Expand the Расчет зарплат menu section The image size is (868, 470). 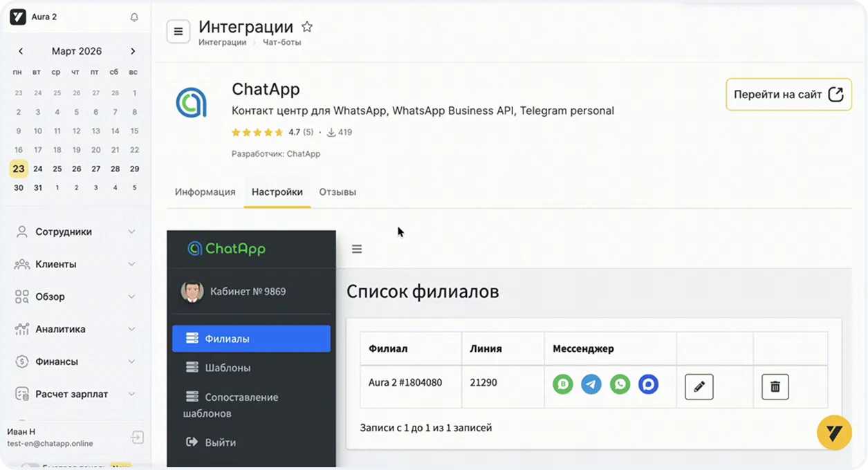click(x=131, y=394)
